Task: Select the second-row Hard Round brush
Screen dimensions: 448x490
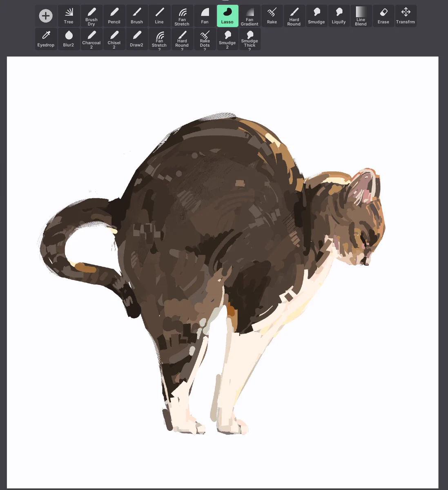Action: click(x=182, y=39)
